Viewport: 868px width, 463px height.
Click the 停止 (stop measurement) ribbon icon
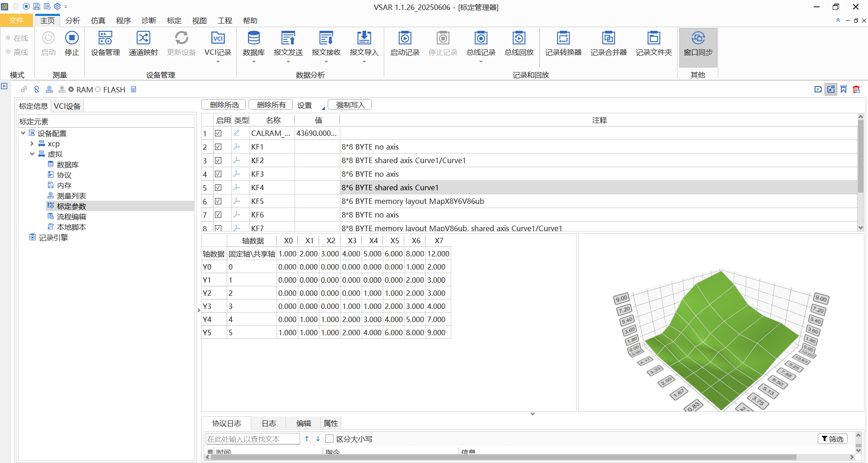coord(72,43)
